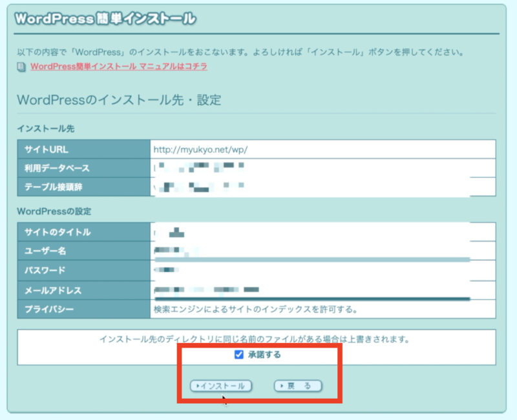Click the テーブル接頭辞 row label

(x=84, y=187)
